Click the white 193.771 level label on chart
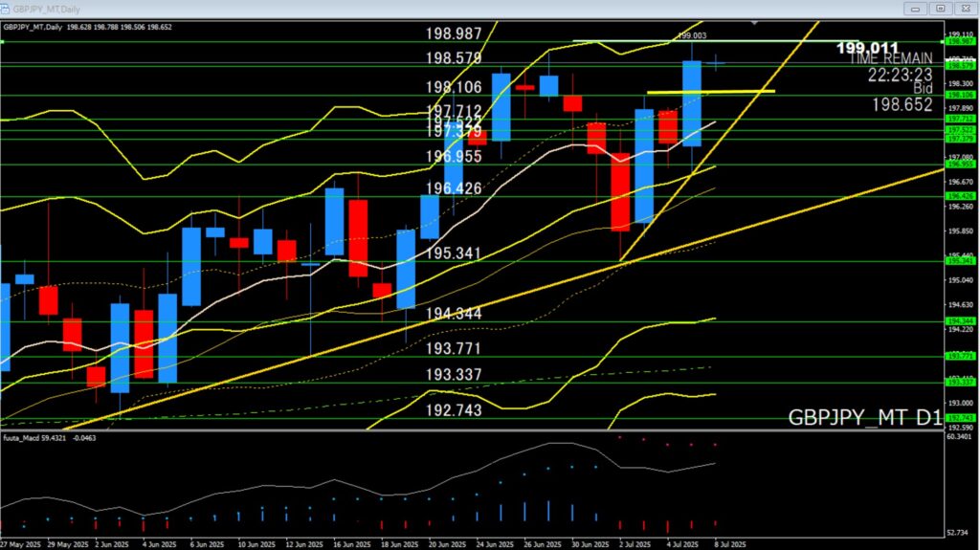980x550 pixels. 454,349
